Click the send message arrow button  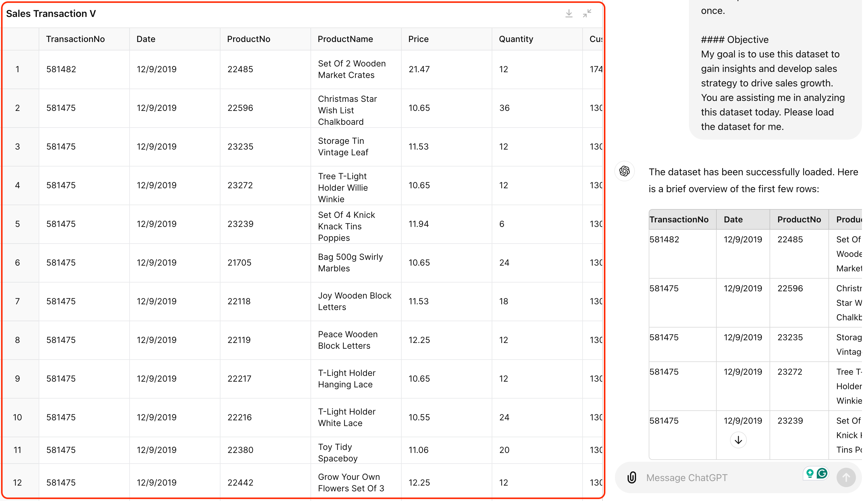point(846,477)
